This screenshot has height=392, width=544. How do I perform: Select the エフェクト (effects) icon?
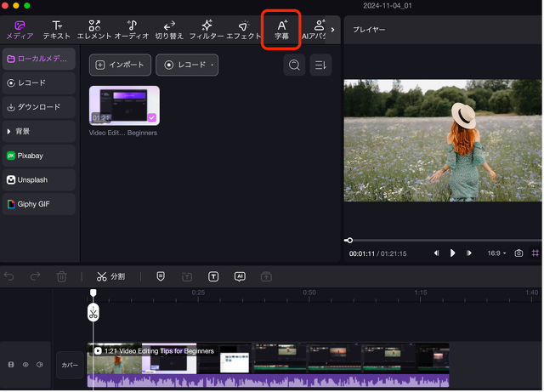tap(243, 30)
